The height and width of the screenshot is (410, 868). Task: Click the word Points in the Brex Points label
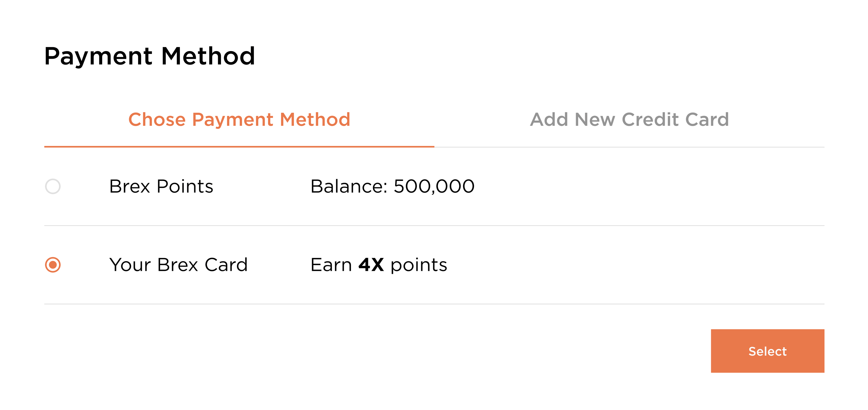pyautogui.click(x=185, y=186)
